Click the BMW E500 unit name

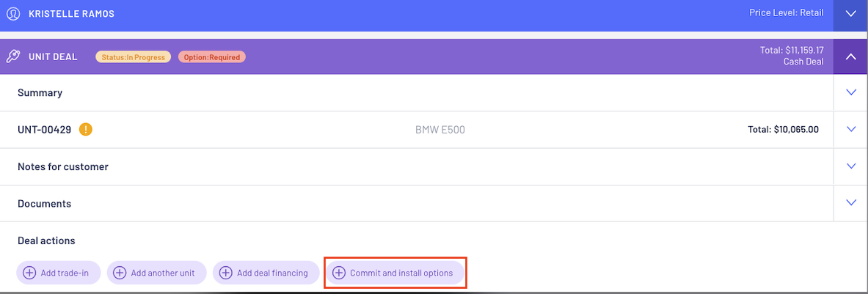coord(440,130)
